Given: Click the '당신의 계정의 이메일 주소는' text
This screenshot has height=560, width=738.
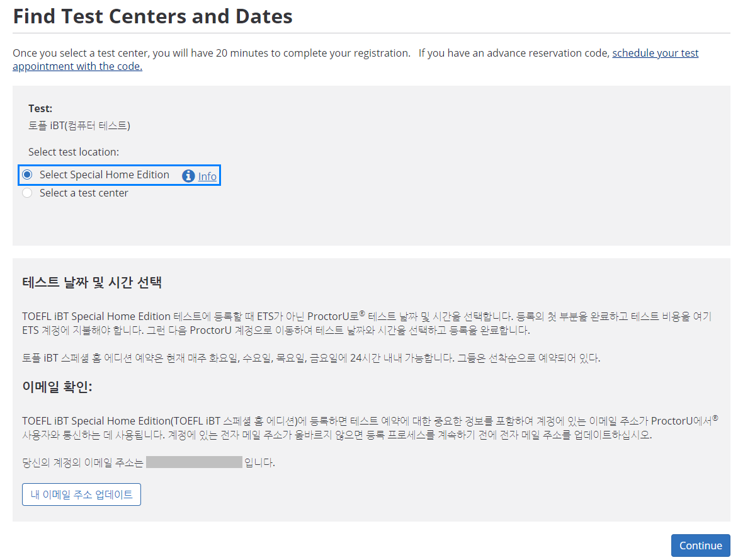Looking at the screenshot, I should pos(82,462).
